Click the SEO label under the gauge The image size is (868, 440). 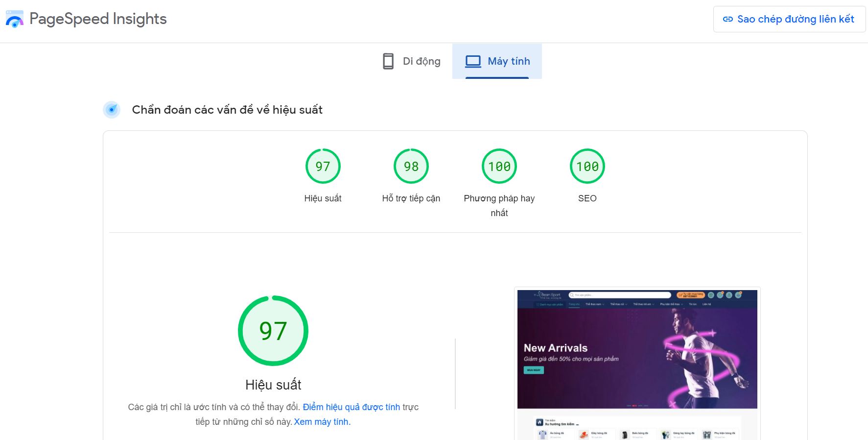click(587, 198)
